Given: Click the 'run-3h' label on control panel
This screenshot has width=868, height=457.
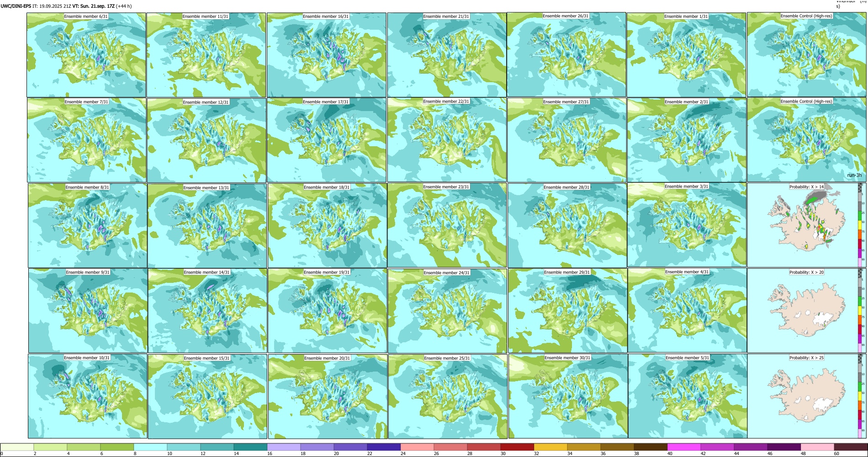Looking at the screenshot, I should pyautogui.click(x=854, y=175).
